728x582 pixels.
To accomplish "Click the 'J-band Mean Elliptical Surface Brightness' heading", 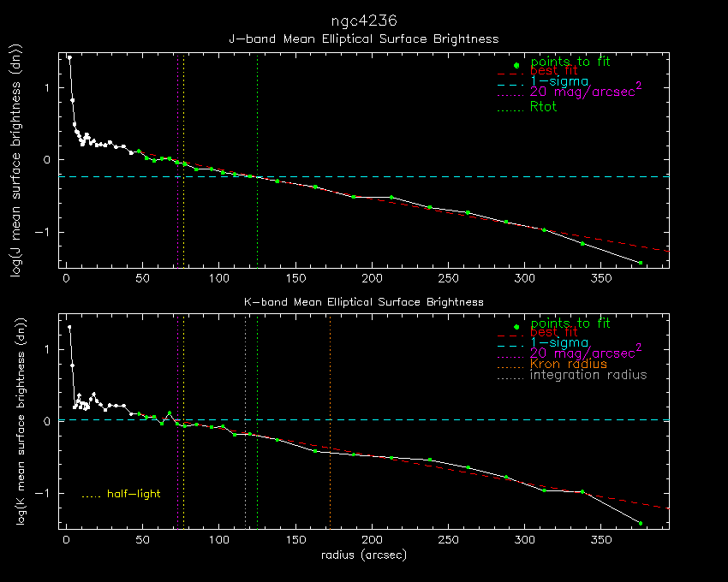I will pos(364,39).
